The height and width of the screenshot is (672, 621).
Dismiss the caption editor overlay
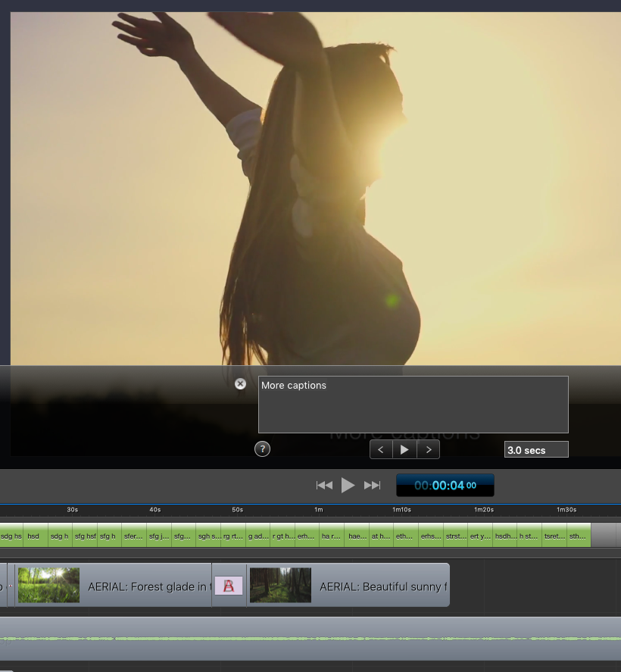pyautogui.click(x=240, y=384)
